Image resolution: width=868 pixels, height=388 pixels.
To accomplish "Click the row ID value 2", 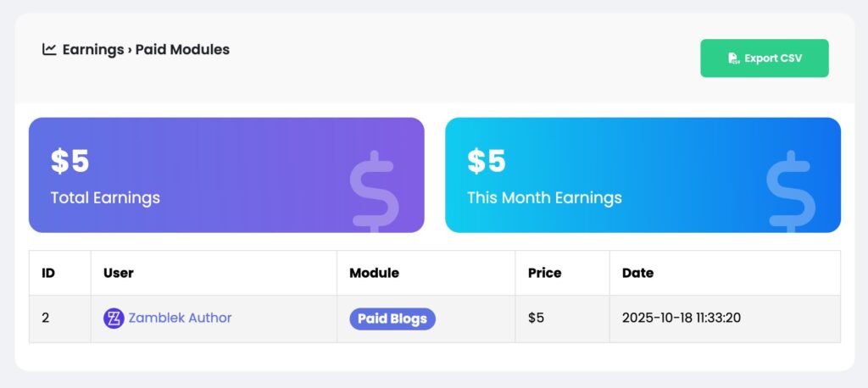I will coord(45,319).
